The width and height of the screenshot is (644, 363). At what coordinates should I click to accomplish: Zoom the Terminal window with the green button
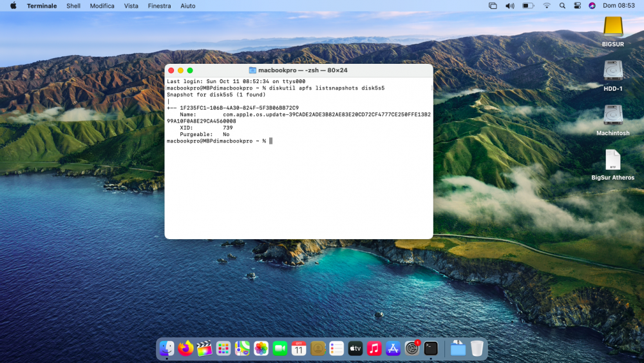[x=190, y=70]
